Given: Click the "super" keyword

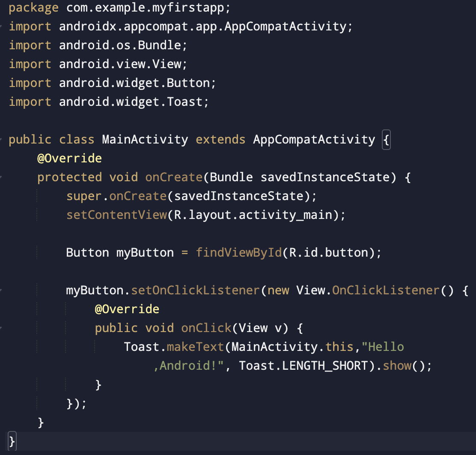Looking at the screenshot, I should click(x=84, y=196).
